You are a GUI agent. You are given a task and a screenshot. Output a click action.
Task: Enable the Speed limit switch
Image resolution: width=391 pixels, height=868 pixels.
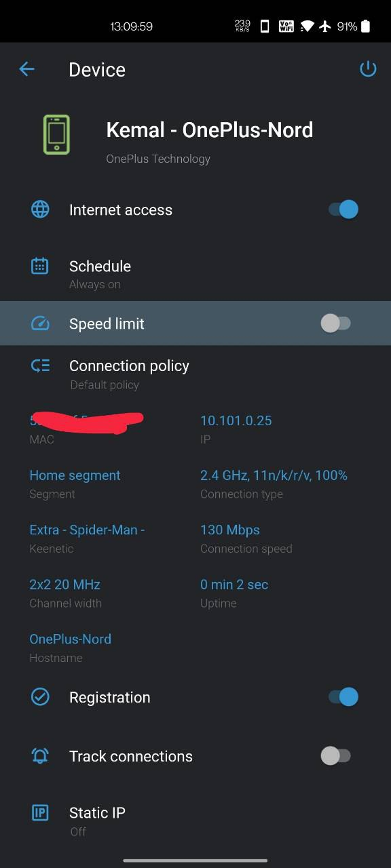point(335,323)
